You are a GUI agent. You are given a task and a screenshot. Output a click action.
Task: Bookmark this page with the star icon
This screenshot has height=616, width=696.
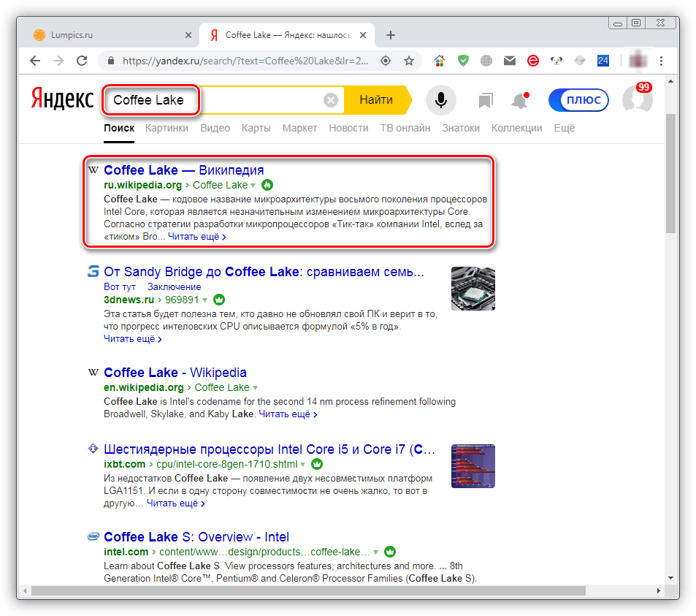[409, 61]
